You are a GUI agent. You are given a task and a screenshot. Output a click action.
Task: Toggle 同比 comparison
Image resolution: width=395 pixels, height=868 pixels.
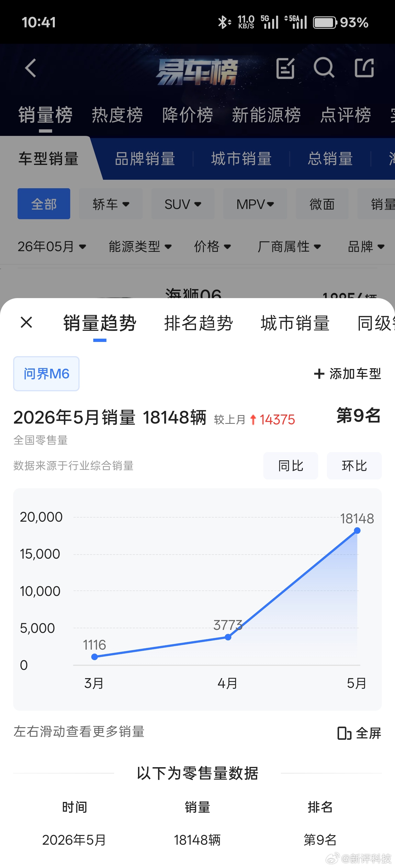290,466
